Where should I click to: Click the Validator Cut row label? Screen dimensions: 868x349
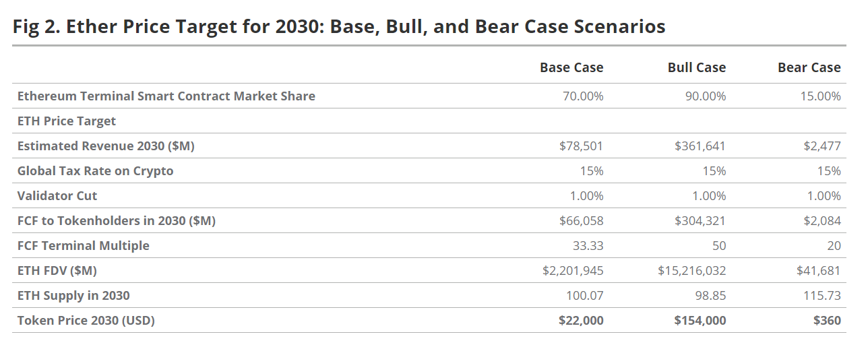[x=57, y=196]
